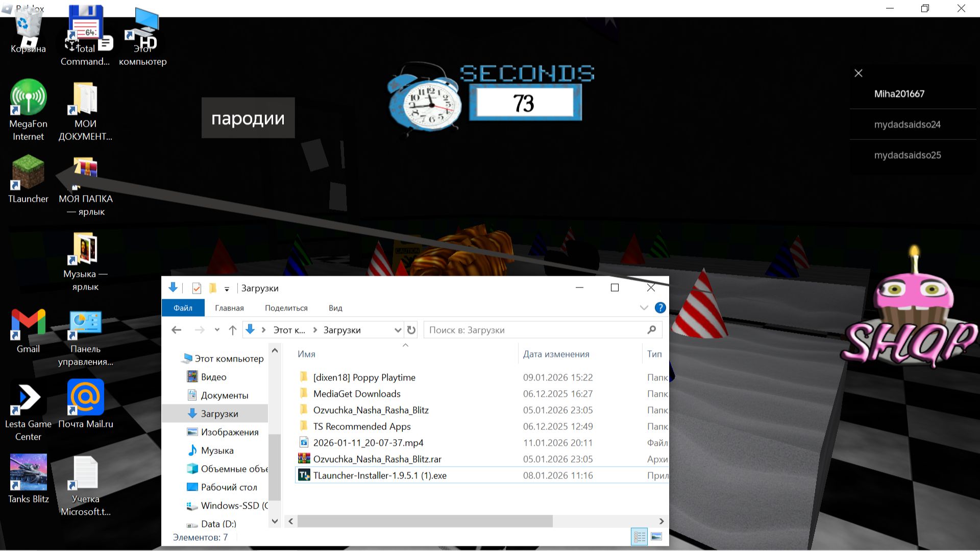Click the magnifier icon in the search box

[x=651, y=330]
